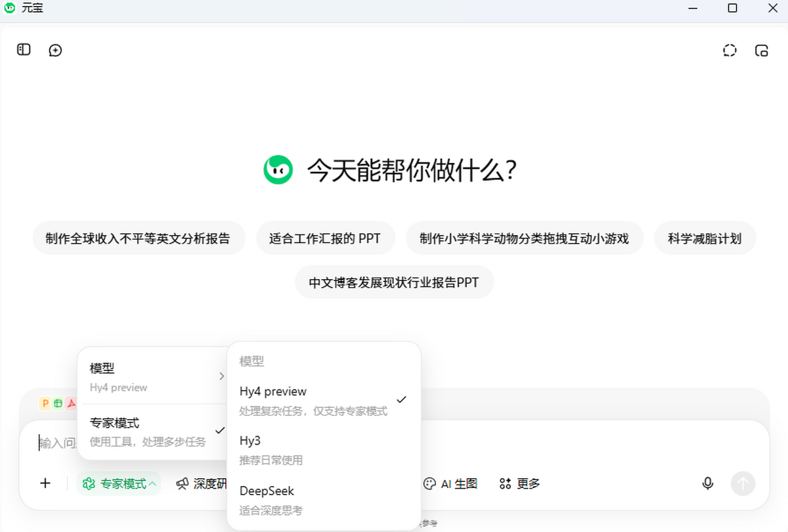Click the 今天能帮你做什么? heading
788x532 pixels.
(412, 171)
